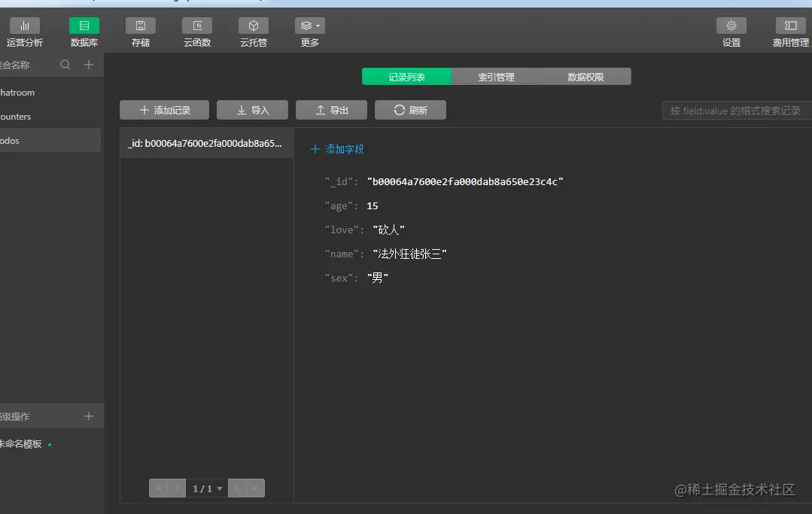The height and width of the screenshot is (514, 812).
Task: Click the plus icon beside 高级操作
Action: coord(89,416)
